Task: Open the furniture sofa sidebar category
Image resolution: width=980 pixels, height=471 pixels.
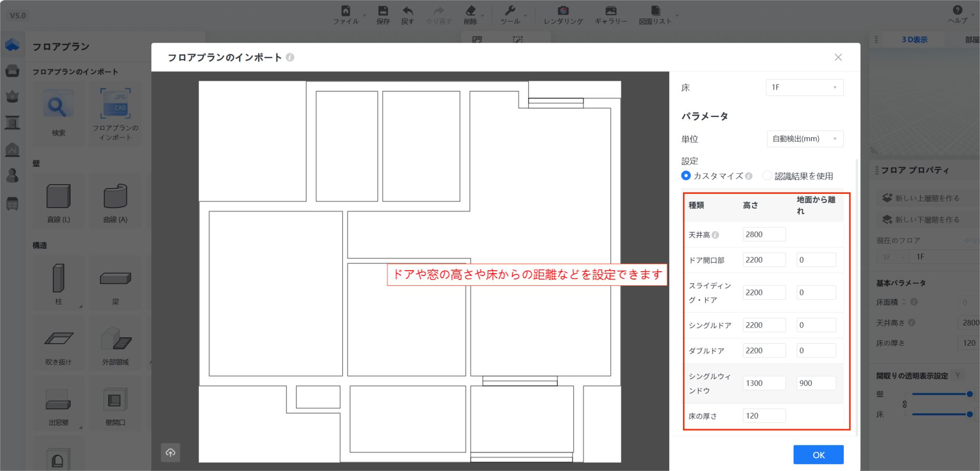Action: coord(12,71)
